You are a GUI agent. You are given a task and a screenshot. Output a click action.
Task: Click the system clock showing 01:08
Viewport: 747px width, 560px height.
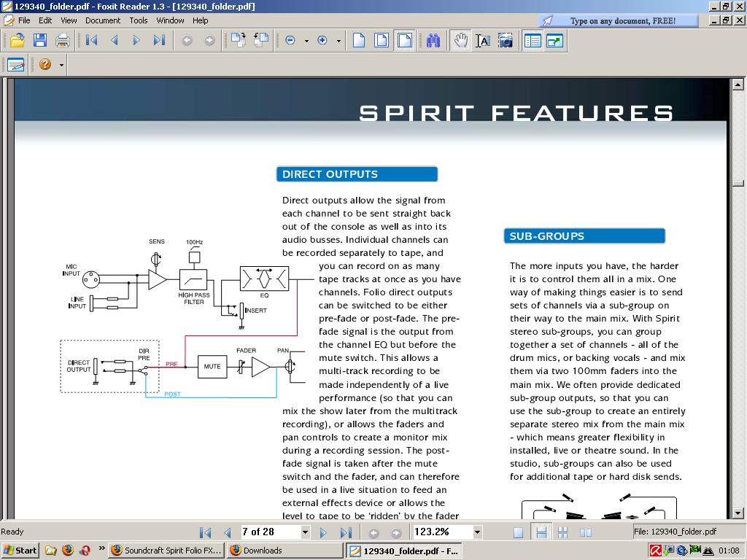pos(729,551)
